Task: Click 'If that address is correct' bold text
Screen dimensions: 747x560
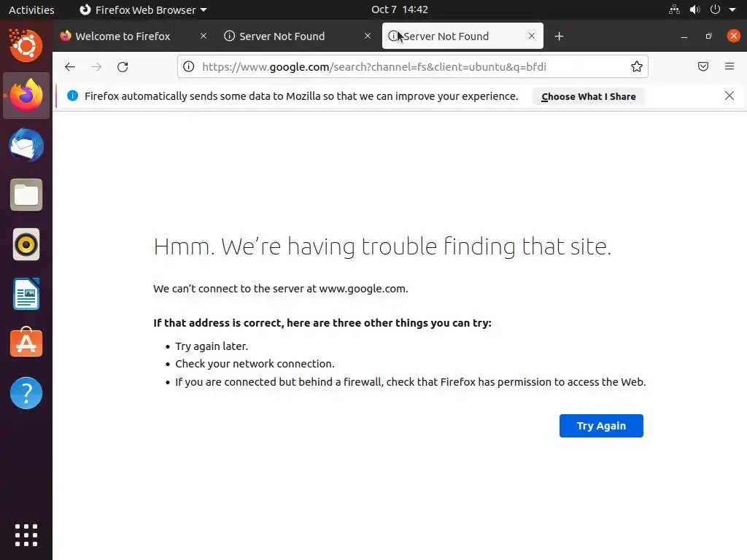Action: point(322,323)
